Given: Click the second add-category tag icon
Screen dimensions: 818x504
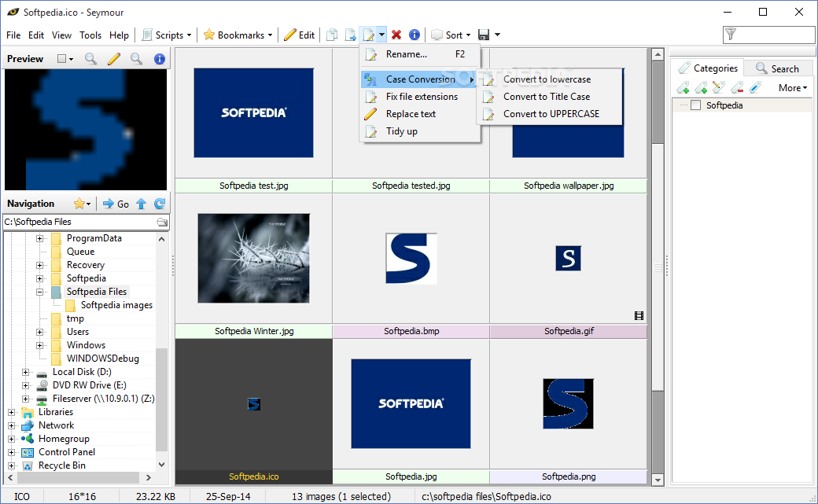Looking at the screenshot, I should pos(701,87).
